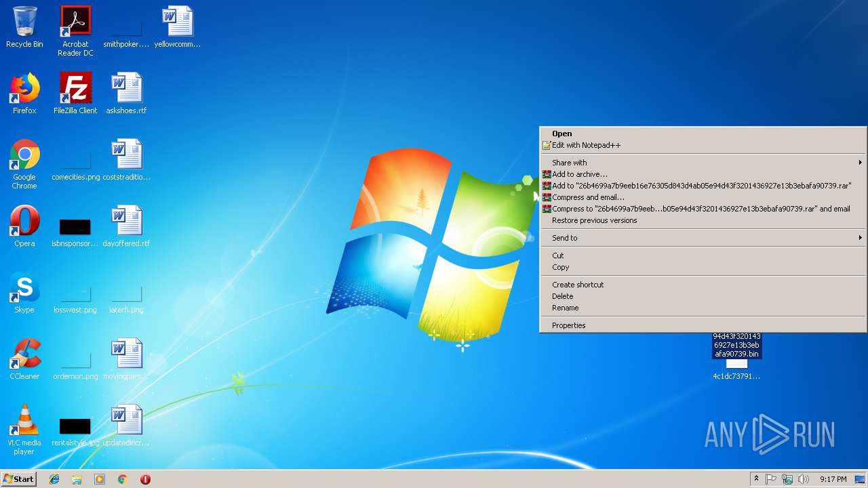Open Action Center flag icon

click(x=771, y=479)
